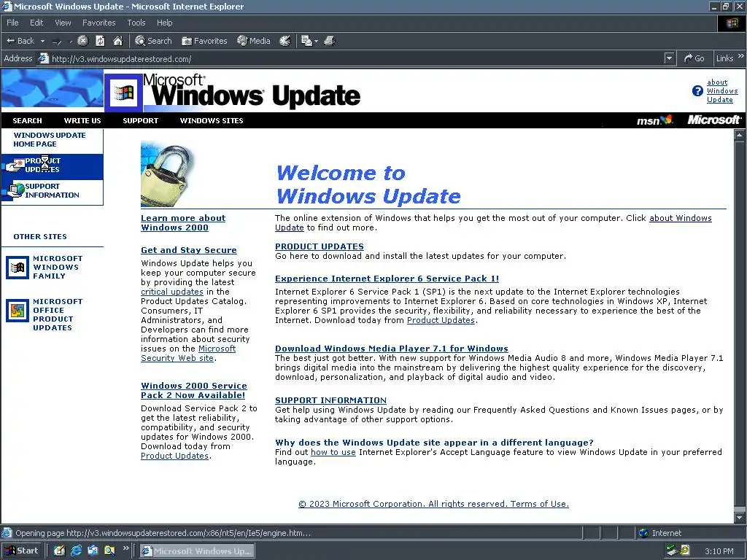747x560 pixels.
Task: Stop loading with the Stop icon
Action: click(83, 41)
